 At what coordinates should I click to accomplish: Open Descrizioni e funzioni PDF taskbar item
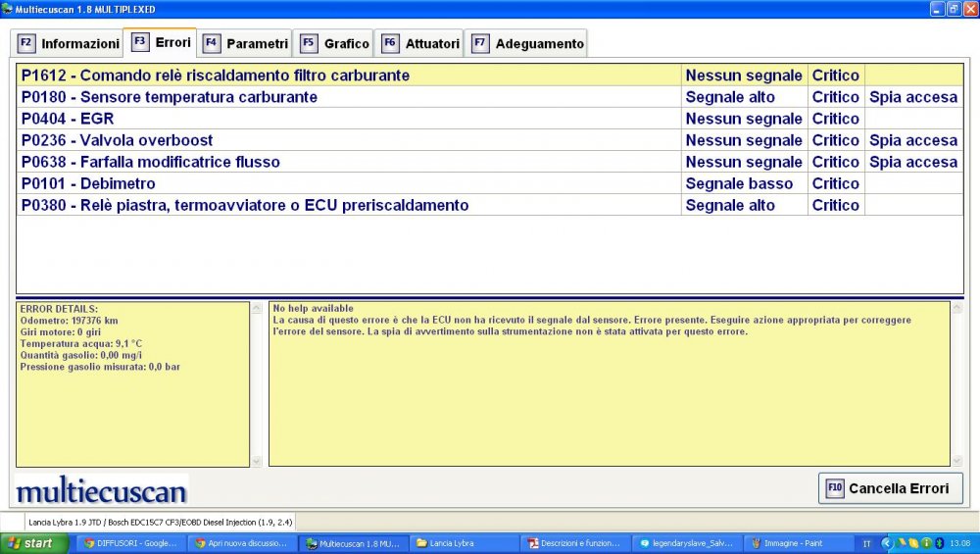573,543
